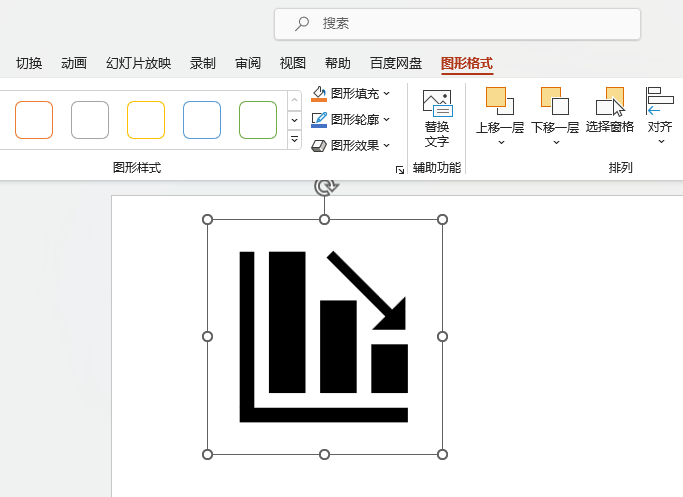The height and width of the screenshot is (497, 683).
Task: Click the bottom-left resize handle
Action: click(x=207, y=455)
